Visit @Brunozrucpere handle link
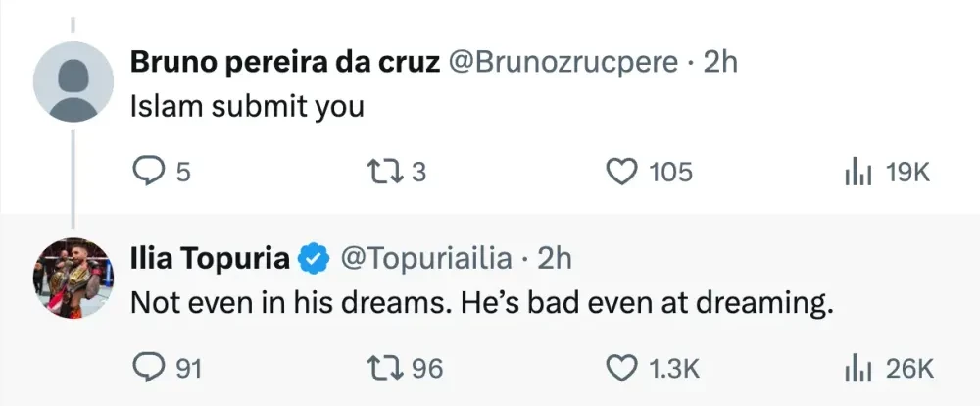Screen dimensions: 980x406 pyautogui.click(x=563, y=63)
